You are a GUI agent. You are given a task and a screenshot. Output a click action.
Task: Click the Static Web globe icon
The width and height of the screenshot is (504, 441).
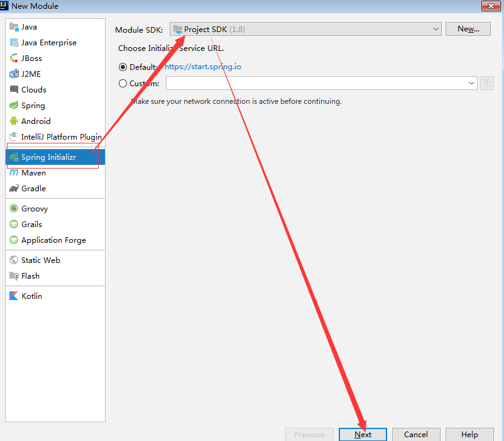[14, 260]
